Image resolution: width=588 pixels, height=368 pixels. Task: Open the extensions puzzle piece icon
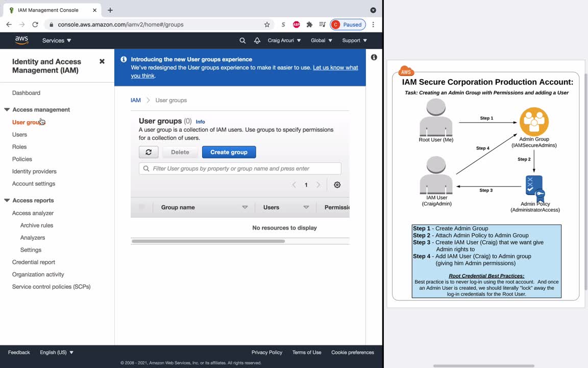coord(309,25)
